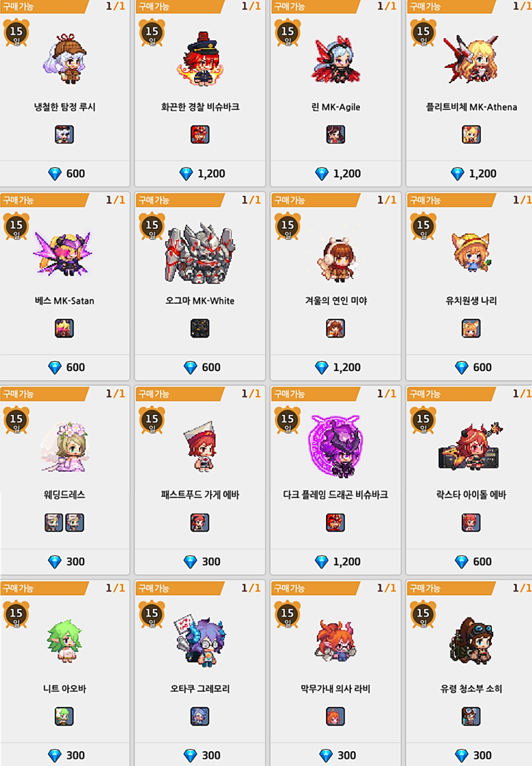Viewport: 532px width, 766px height.
Task: Buy 플리트비체 MK-Athena for 1,200 gems
Action: (x=473, y=174)
